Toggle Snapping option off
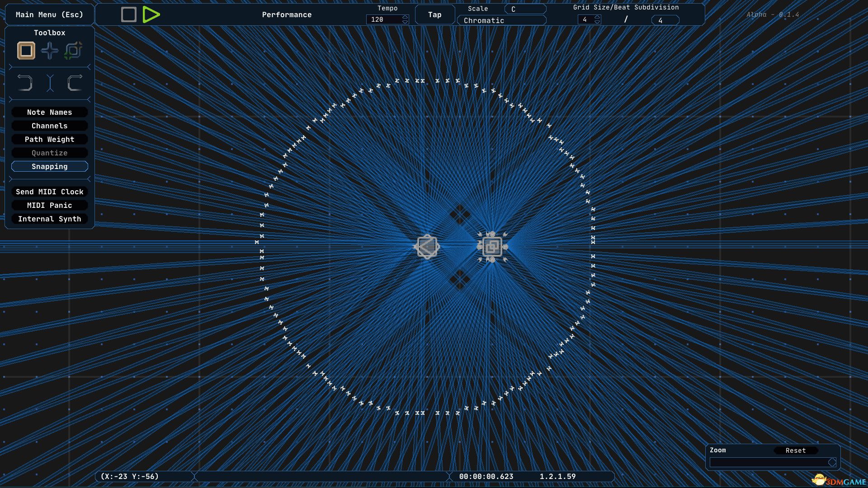 point(49,166)
